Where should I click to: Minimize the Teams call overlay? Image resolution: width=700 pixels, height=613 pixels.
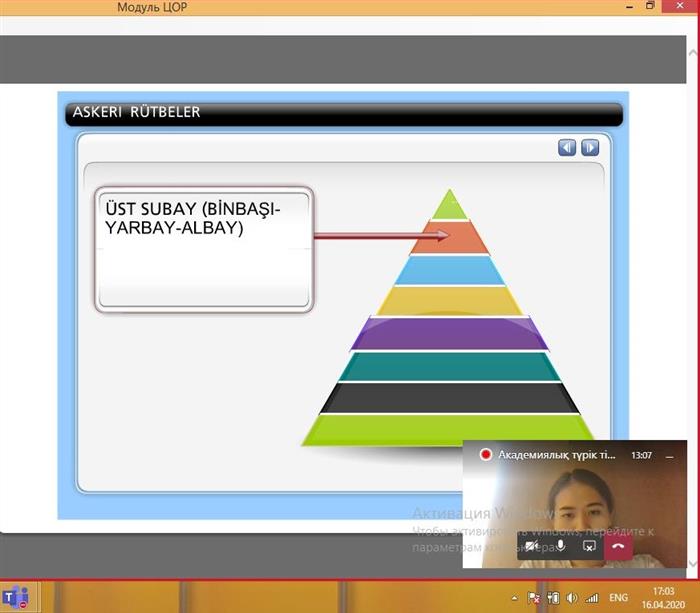(669, 454)
